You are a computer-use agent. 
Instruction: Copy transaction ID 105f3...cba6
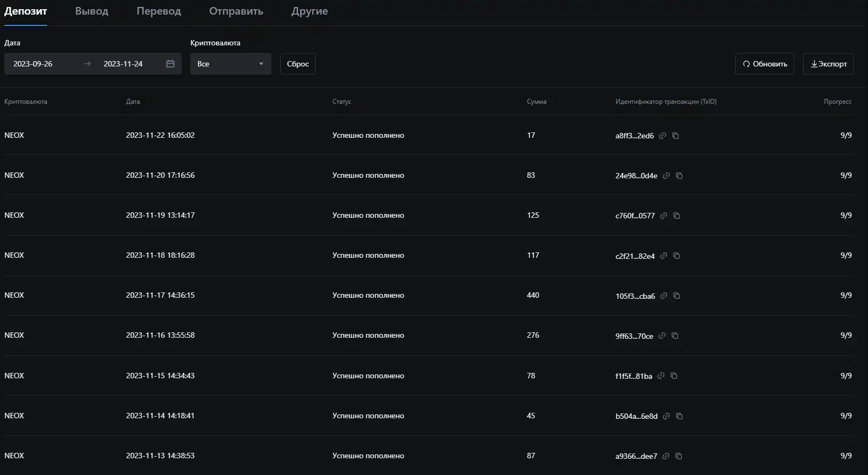(677, 296)
